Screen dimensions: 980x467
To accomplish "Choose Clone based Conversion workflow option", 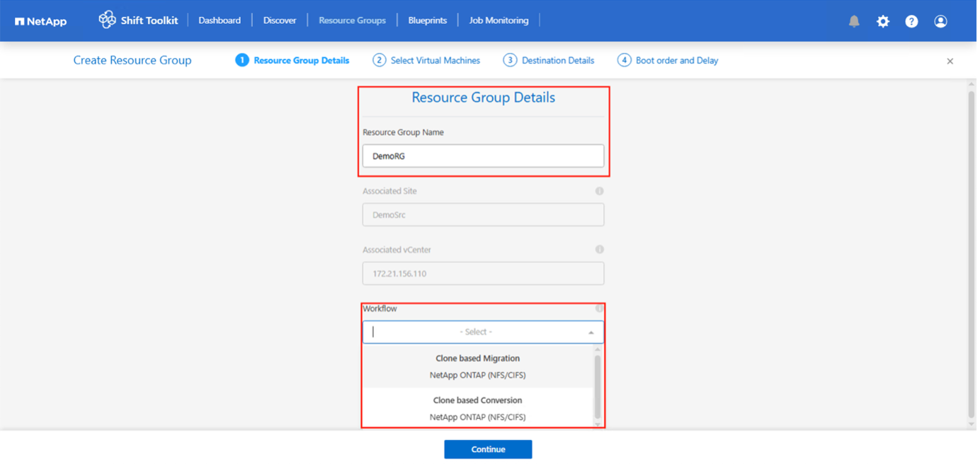I will point(477,408).
